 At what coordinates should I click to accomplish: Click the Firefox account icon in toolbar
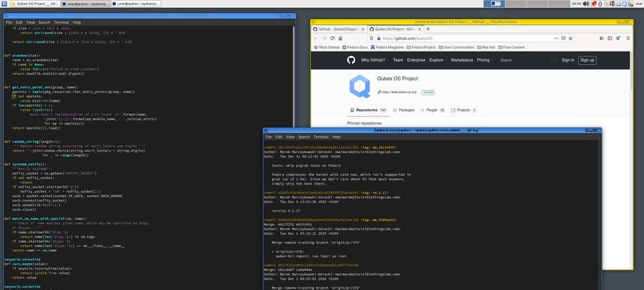pyautogui.click(x=618, y=38)
